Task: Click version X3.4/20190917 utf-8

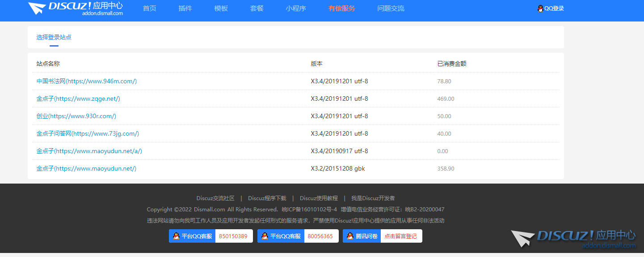Action: [339, 151]
